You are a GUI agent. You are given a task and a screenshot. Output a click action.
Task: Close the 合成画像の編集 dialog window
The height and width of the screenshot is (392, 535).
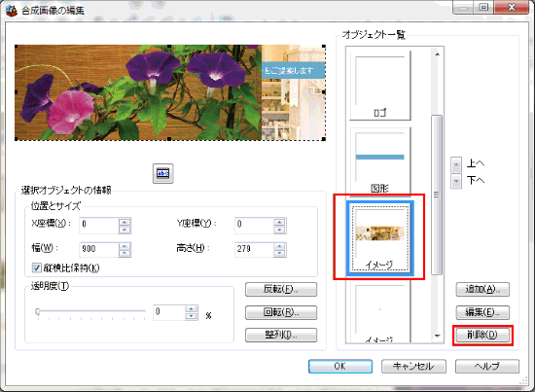tap(511, 8)
